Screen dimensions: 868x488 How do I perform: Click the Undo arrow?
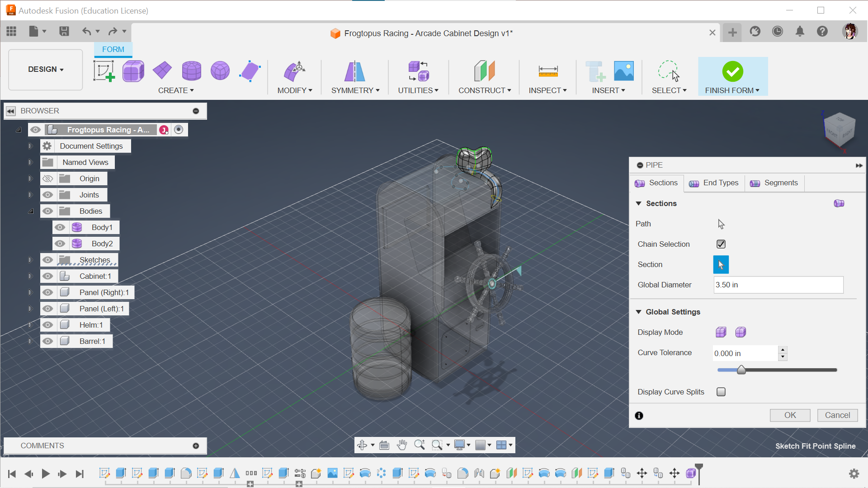86,31
